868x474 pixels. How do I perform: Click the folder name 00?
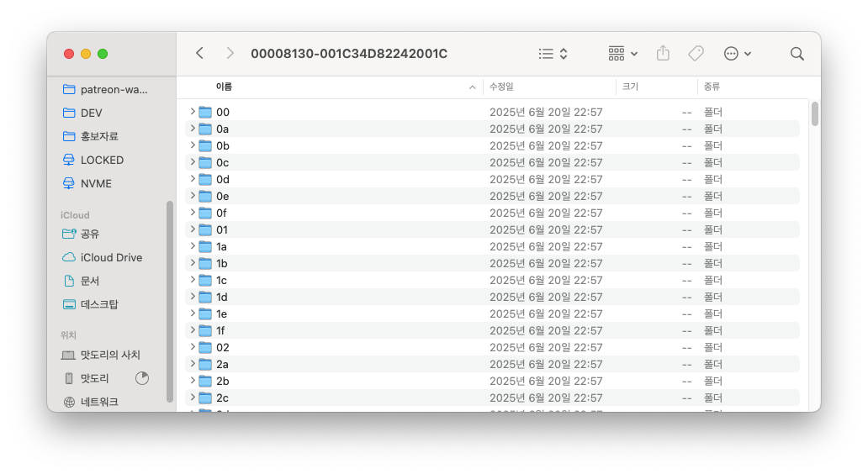click(x=223, y=113)
